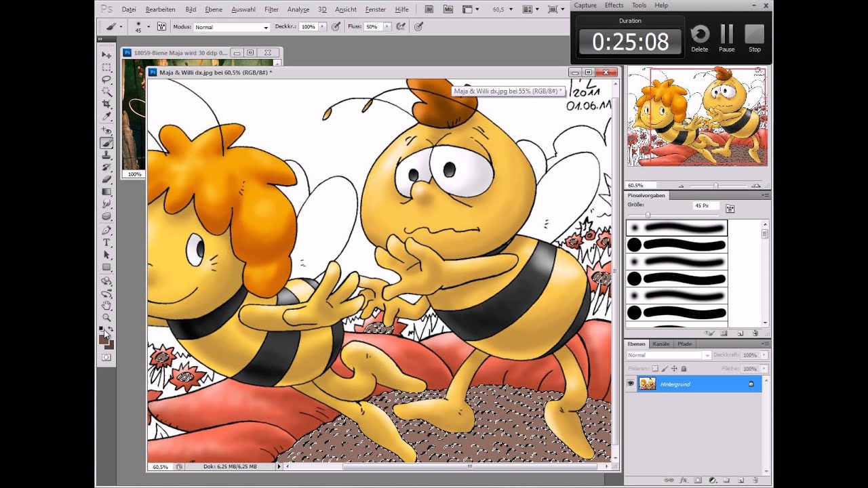Adjust the brush Größe slider

pos(648,215)
